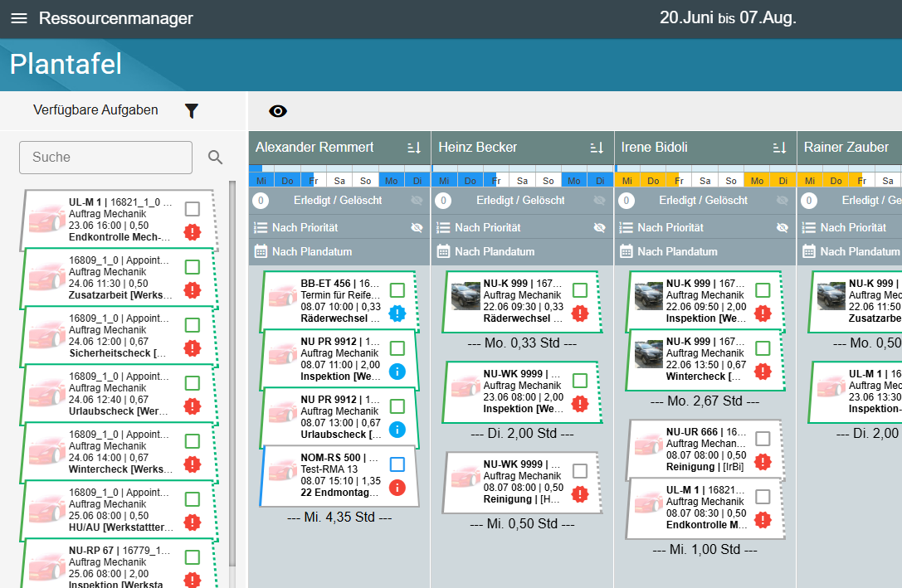
Task: Sort Alexander Remmert's column
Action: [x=414, y=148]
